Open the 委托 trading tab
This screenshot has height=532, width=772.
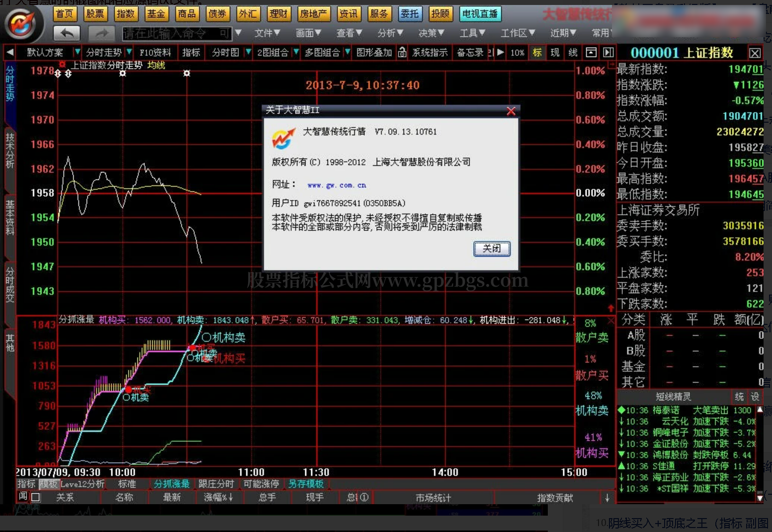point(410,14)
